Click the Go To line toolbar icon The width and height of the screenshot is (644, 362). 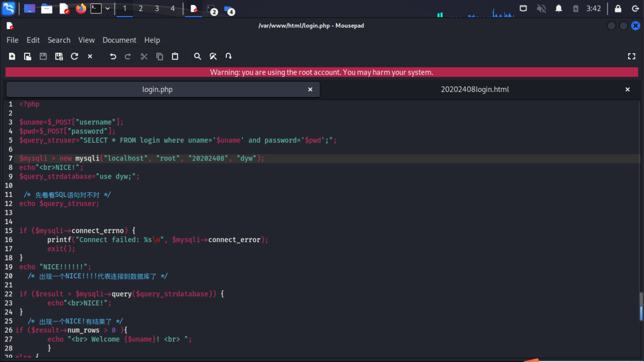(x=229, y=56)
